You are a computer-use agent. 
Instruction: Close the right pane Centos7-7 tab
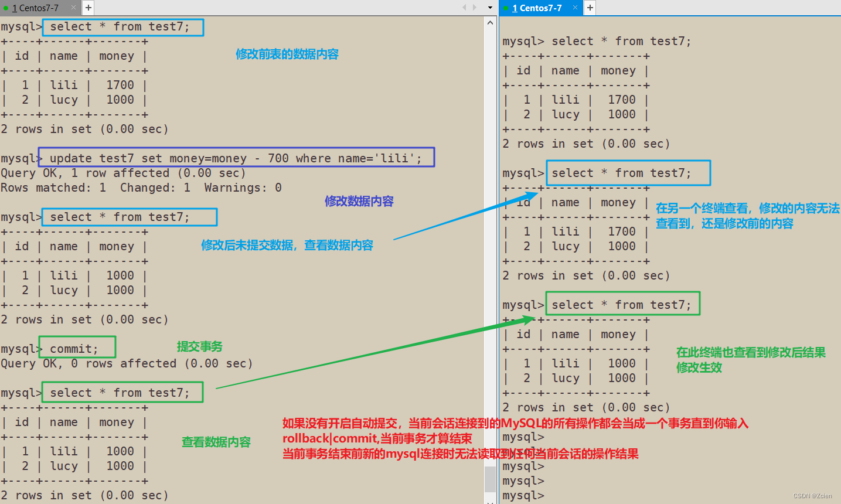(x=575, y=8)
